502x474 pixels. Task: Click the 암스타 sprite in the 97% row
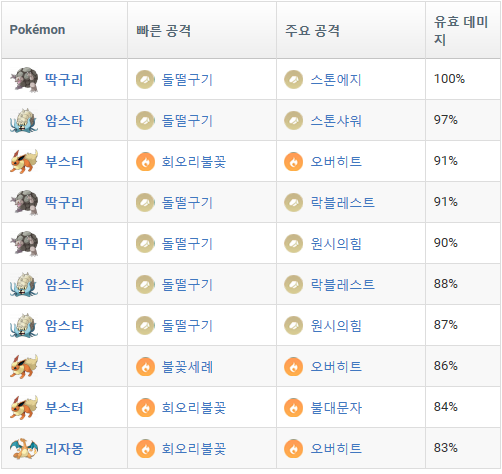[x=23, y=120]
